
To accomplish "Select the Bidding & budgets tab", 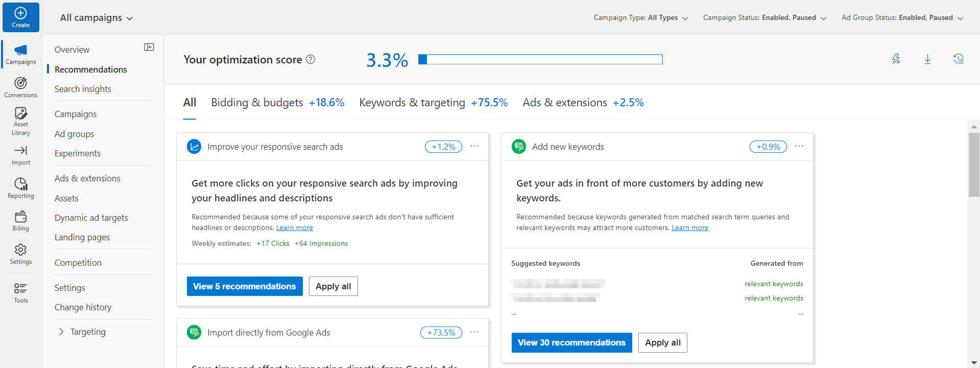I will tap(277, 103).
